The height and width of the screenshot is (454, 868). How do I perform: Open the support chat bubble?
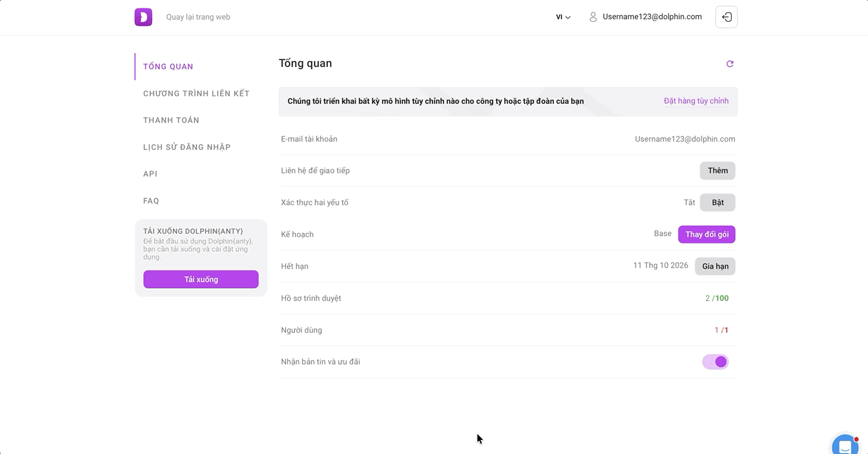[846, 446]
